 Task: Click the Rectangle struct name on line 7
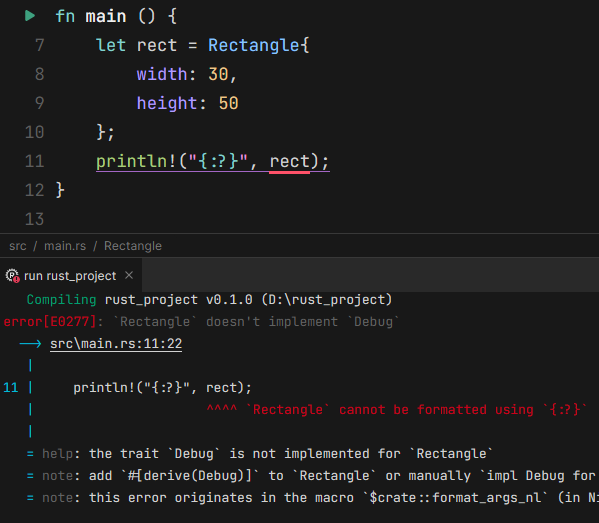(x=254, y=45)
